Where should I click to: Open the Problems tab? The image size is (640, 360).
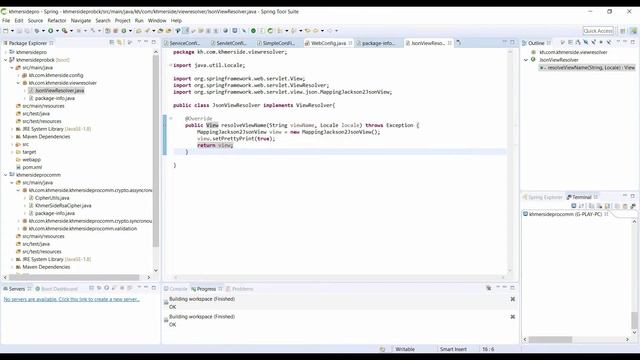pyautogui.click(x=240, y=289)
